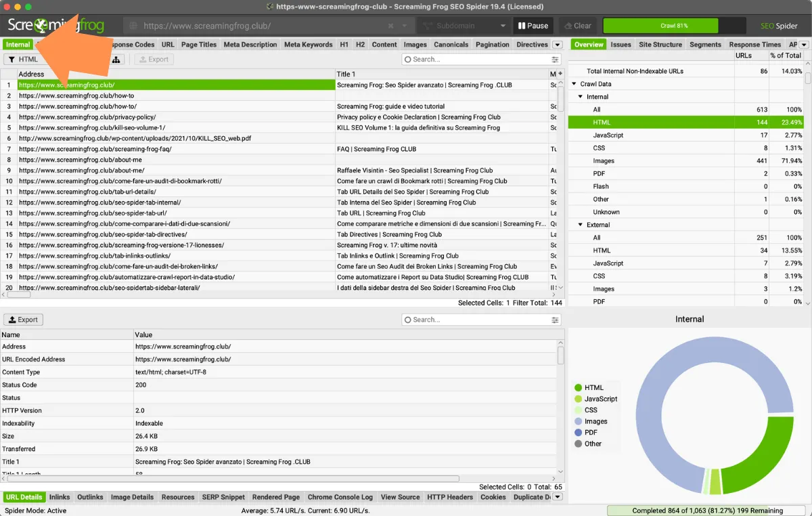Clear the URL field with the X icon
Viewport: 812px width, 516px height.
click(390, 26)
